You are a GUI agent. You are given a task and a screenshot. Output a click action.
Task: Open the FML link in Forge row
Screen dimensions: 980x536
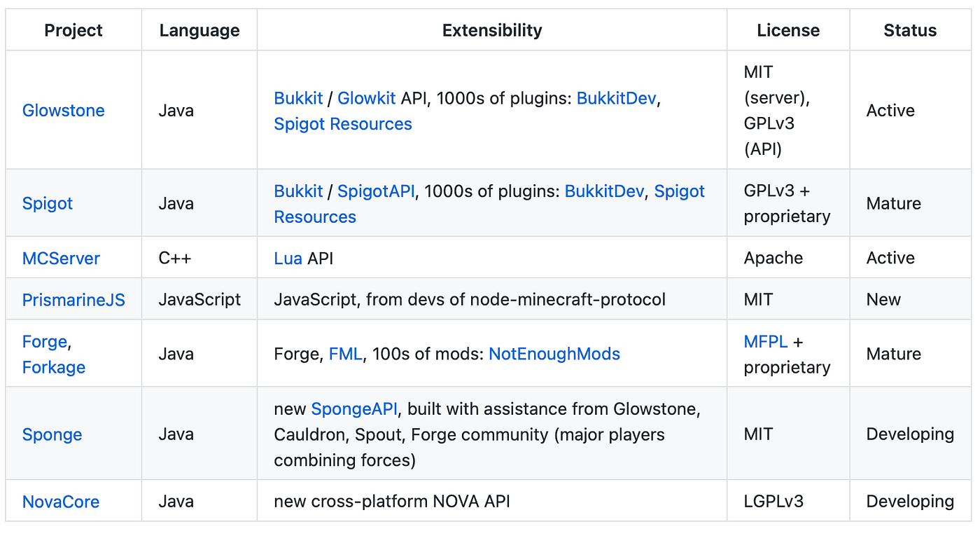click(345, 355)
